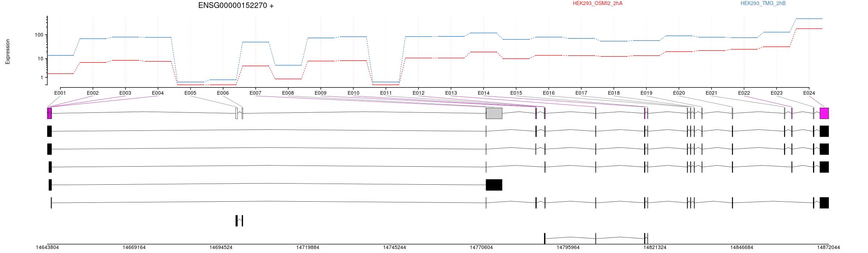Click exon label E009
Screen dimensions: 868x253
[x=320, y=93]
